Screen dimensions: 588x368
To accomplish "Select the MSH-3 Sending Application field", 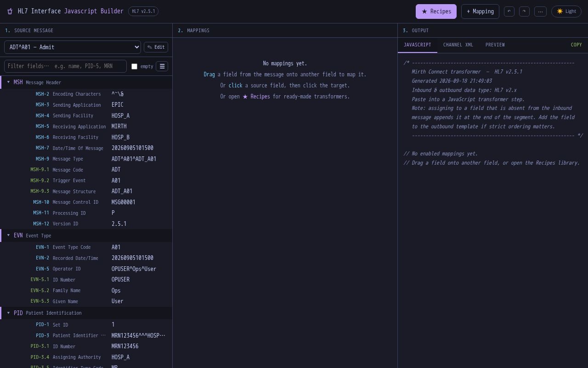I will (86, 105).
